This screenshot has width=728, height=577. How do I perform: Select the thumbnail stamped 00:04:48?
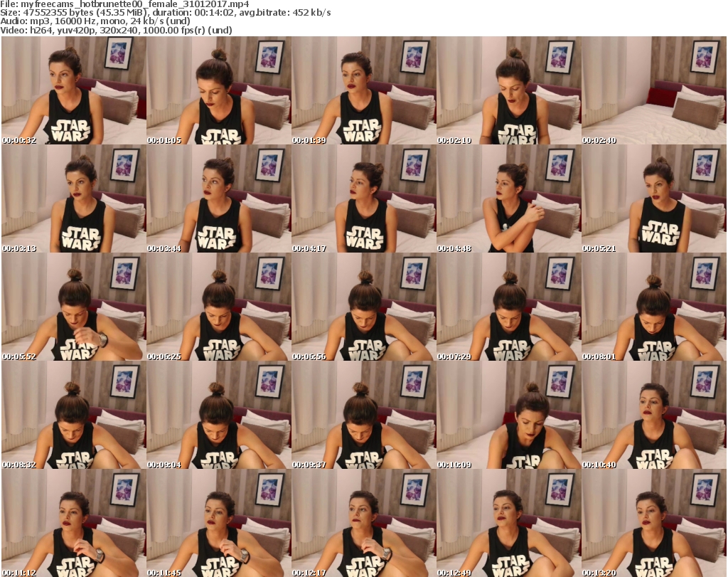tap(508, 198)
